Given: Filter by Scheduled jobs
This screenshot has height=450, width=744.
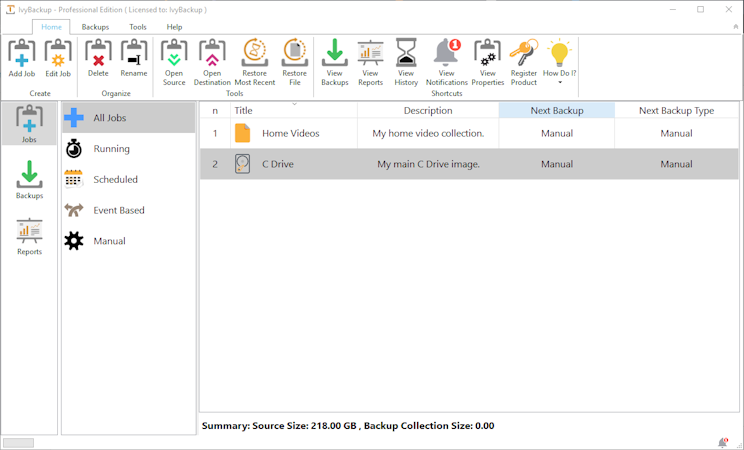Looking at the screenshot, I should point(129,179).
